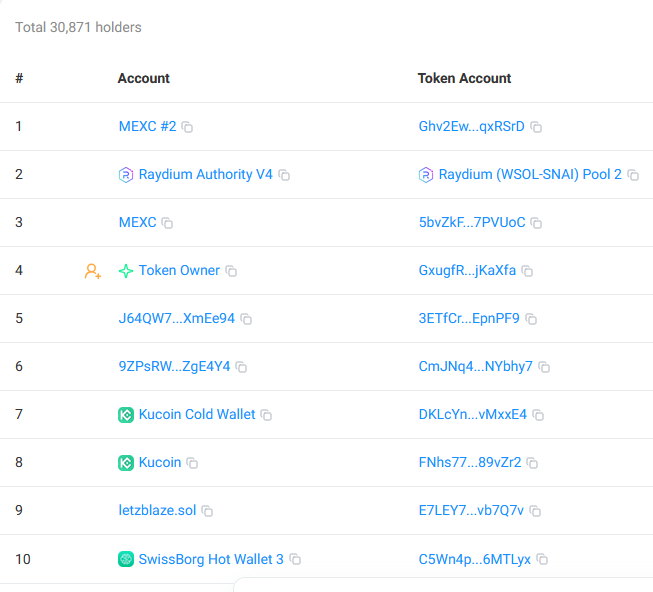Image resolution: width=653 pixels, height=592 pixels.
Task: Open token account DKLcYn...vMxxE4
Action: (x=473, y=414)
